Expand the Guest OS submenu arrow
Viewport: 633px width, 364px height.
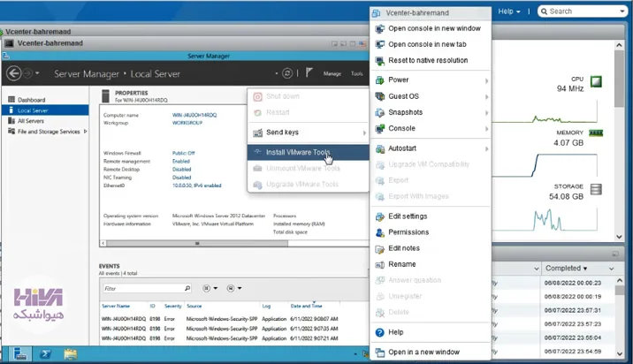(486, 97)
